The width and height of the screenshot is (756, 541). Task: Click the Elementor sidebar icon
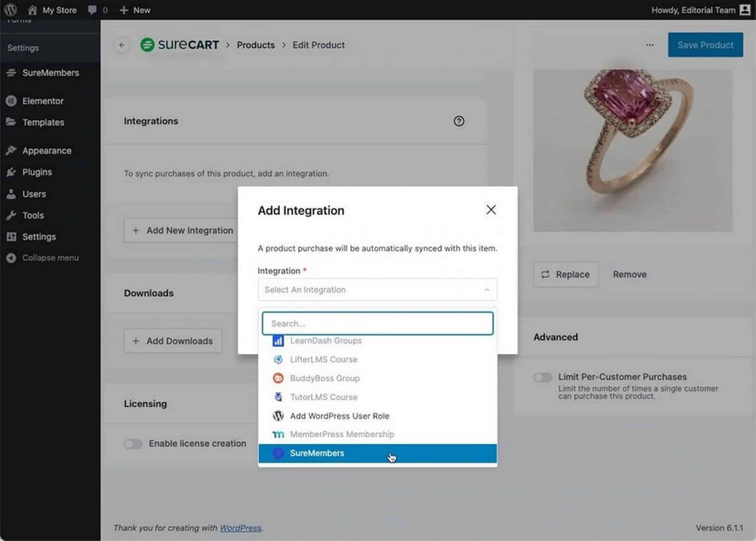(11, 100)
